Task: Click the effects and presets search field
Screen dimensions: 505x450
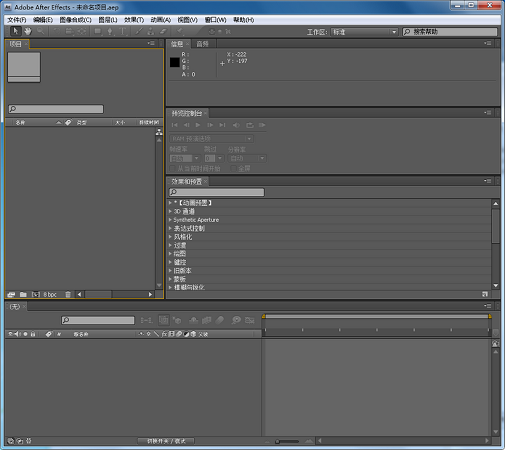Action: click(x=217, y=192)
